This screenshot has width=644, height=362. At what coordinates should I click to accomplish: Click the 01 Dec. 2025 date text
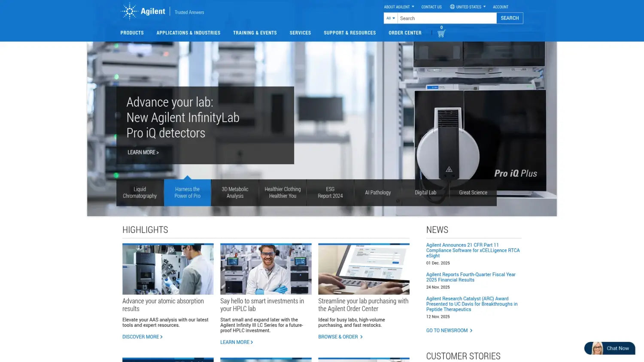point(438,263)
